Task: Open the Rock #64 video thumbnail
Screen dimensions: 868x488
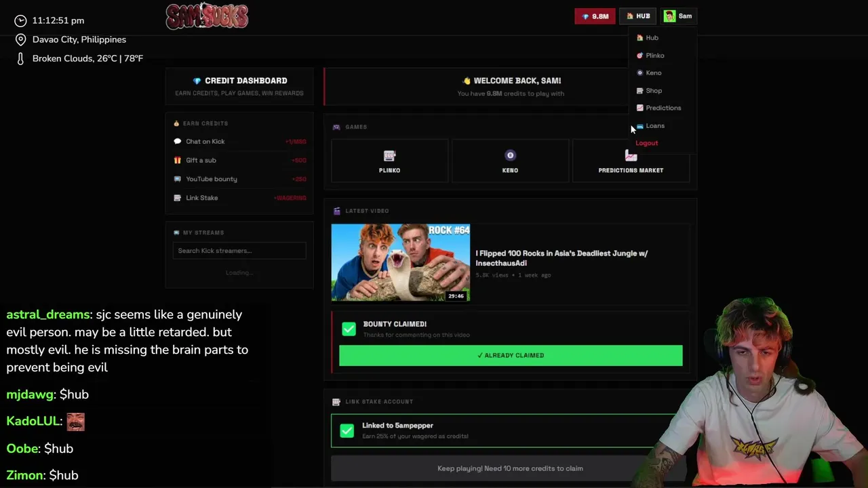Action: pyautogui.click(x=401, y=262)
